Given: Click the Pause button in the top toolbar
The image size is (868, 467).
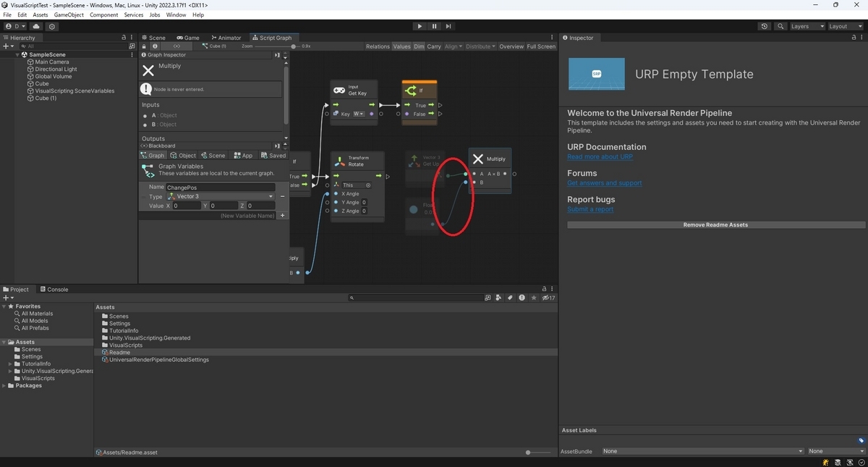Looking at the screenshot, I should tap(434, 26).
